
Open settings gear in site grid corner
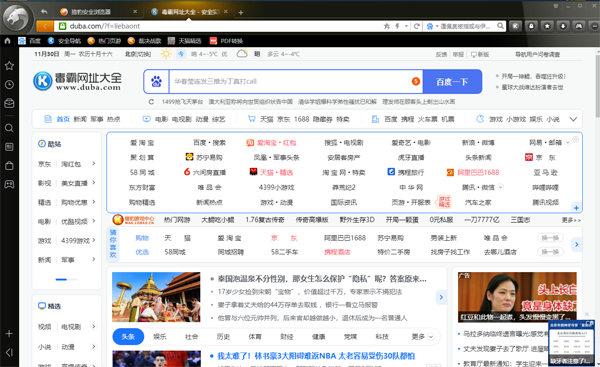[x=576, y=139]
